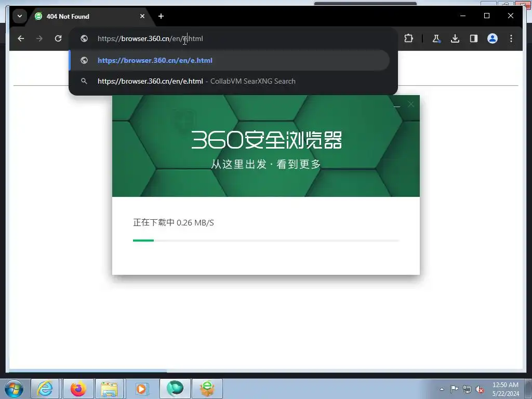Screen dimensions: 532x399
Task: Open the clock showing 12:50 AM
Action: (x=505, y=389)
